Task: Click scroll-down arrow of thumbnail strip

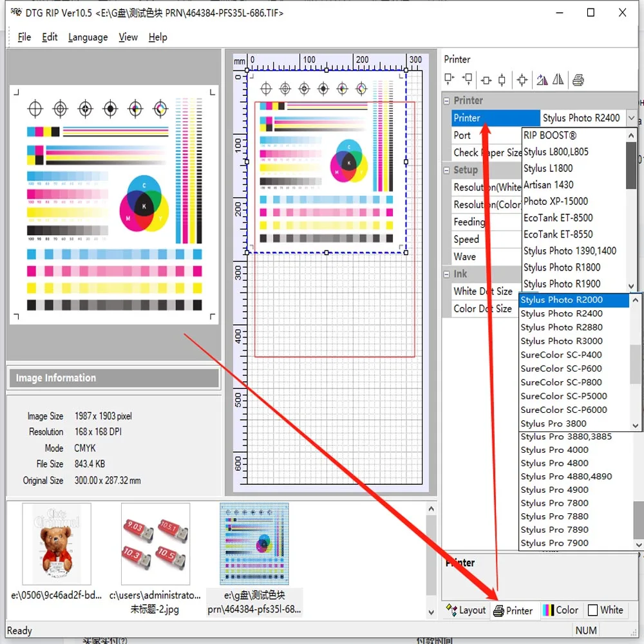Action: [x=431, y=612]
